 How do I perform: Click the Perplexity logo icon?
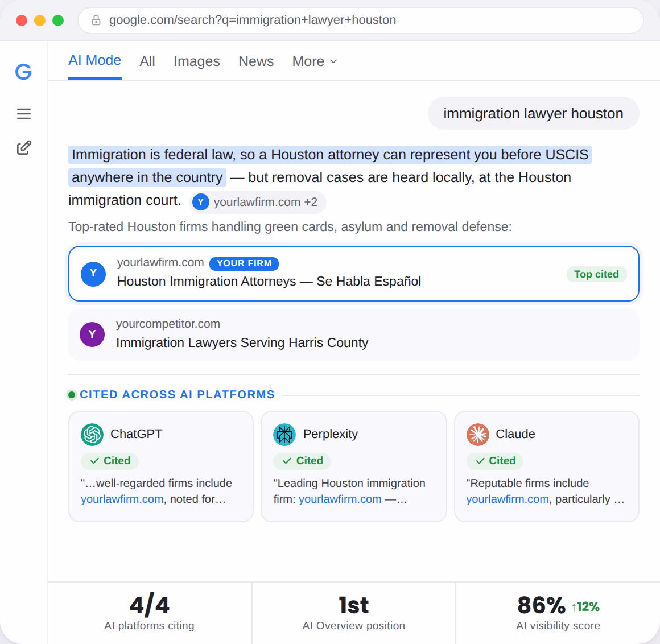coord(284,435)
